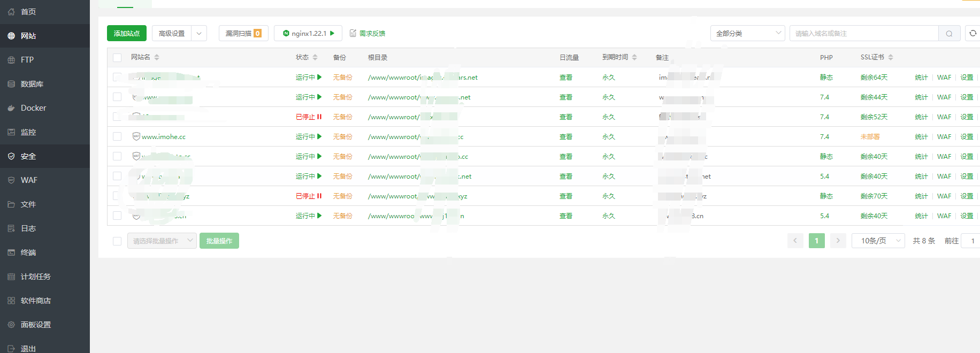
Task: Tick the checkbox beside batch operation dropdown
Action: (x=117, y=241)
